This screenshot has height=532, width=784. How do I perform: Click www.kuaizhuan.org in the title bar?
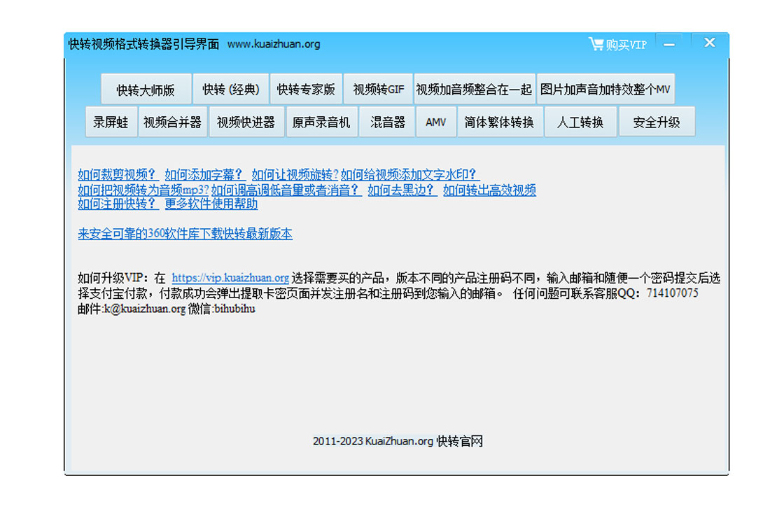(274, 44)
